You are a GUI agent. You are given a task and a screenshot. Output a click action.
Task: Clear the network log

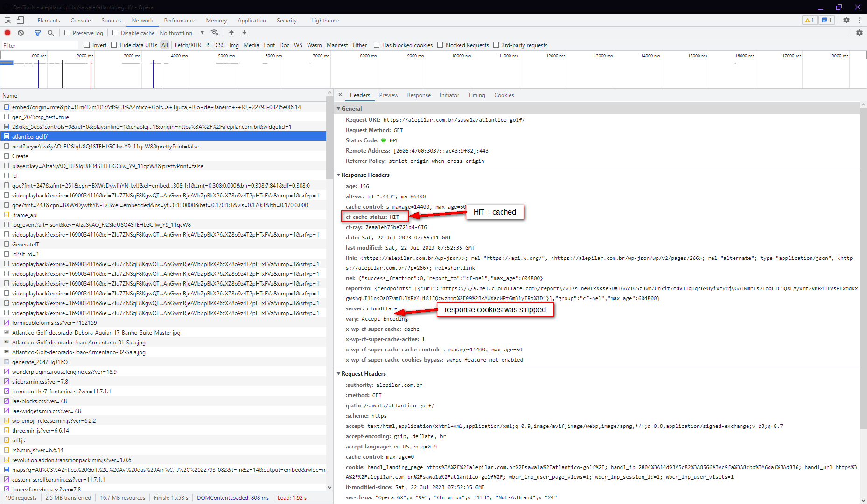[x=21, y=33]
